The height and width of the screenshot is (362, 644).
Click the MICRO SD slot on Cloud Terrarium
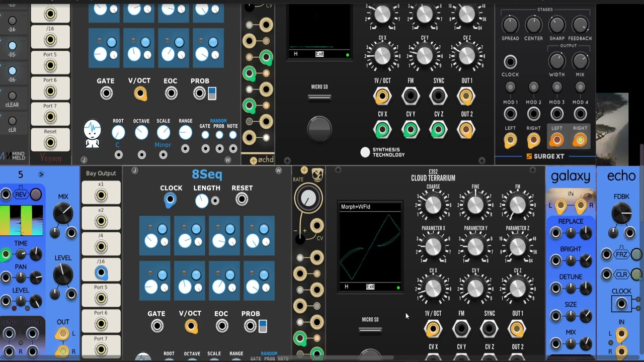[370, 330]
